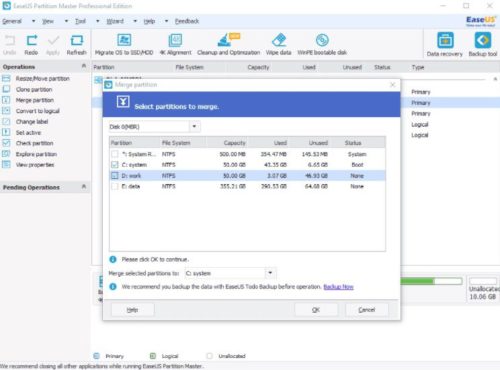Collapse the Operations panel
Image resolution: width=500 pixels, height=370 pixels.
coord(84,67)
